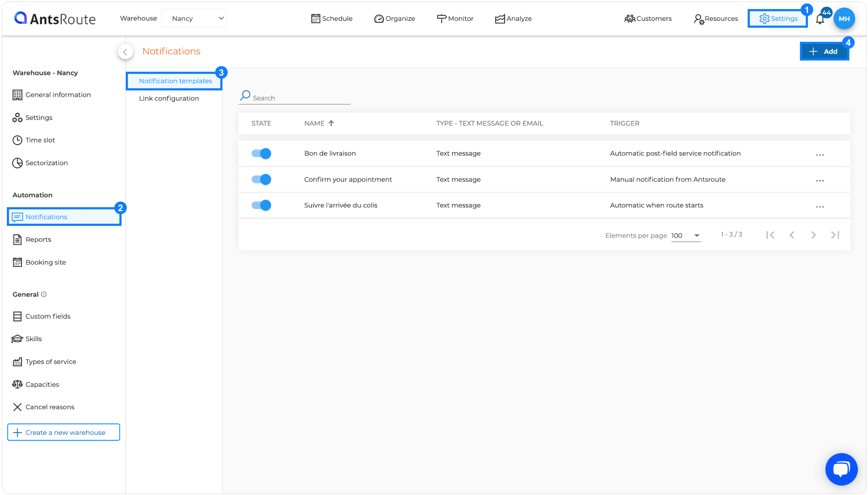Go to last page of results
The image size is (868, 495).
tap(835, 235)
